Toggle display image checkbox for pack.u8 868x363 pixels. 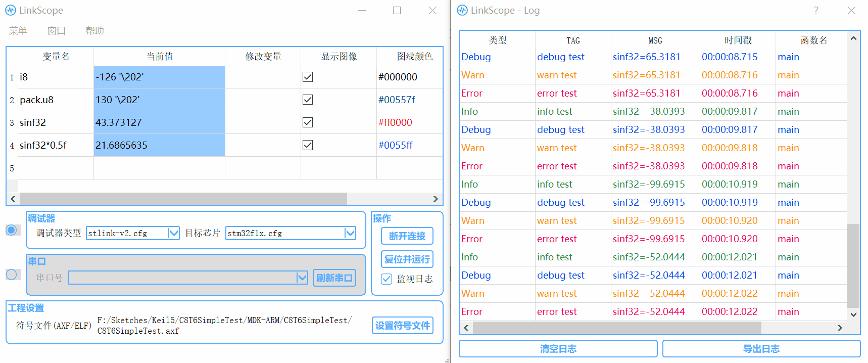pyautogui.click(x=308, y=100)
